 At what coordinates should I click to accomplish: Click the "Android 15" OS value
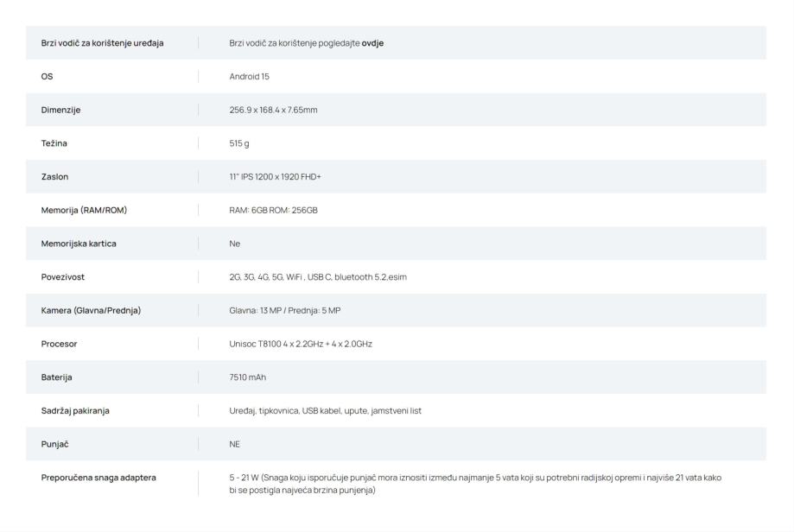(x=250, y=77)
